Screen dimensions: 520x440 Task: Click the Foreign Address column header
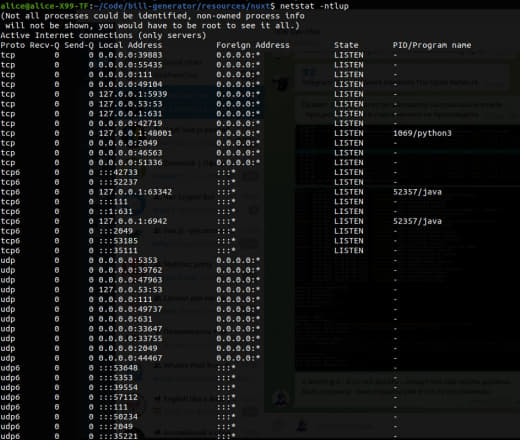(x=253, y=45)
